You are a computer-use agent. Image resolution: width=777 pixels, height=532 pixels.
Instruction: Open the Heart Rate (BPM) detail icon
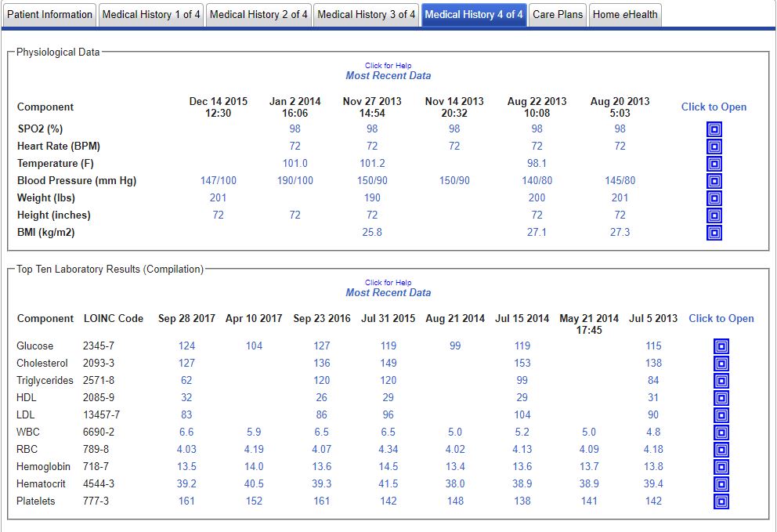click(x=714, y=147)
